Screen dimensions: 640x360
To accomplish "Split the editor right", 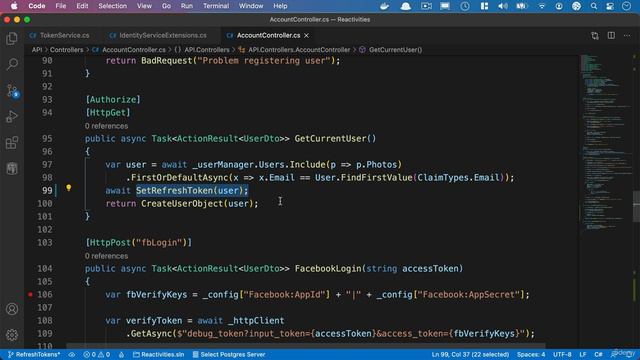I will coord(611,36).
